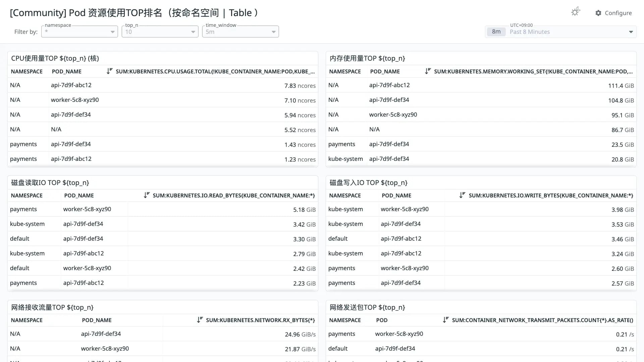Click POD_NAME header in disk read IO table

coord(79,196)
